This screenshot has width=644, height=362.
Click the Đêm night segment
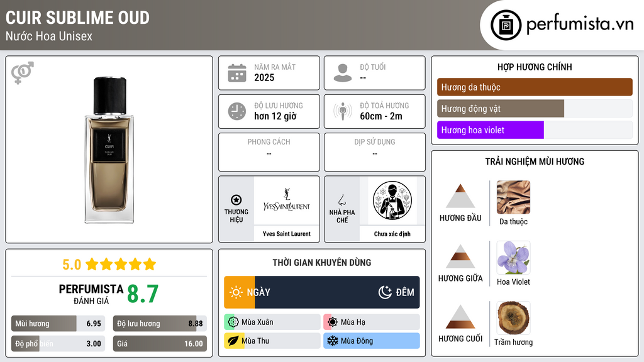pos(337,292)
